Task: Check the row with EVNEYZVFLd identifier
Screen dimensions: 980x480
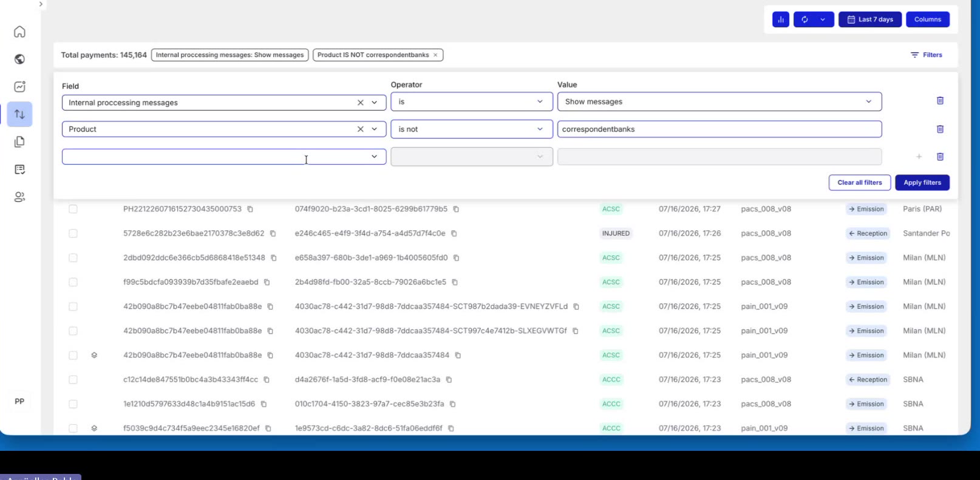Action: pos(73,306)
